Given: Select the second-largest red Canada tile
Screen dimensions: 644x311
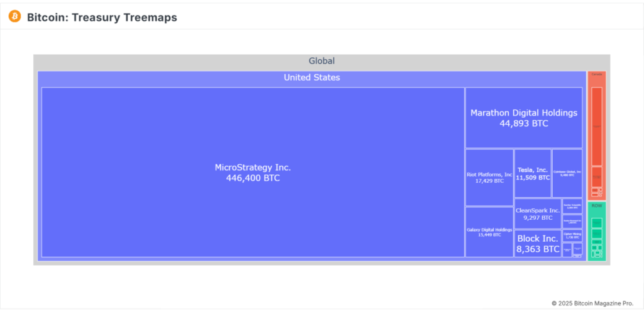Looking at the screenshot, I should pos(597,176).
